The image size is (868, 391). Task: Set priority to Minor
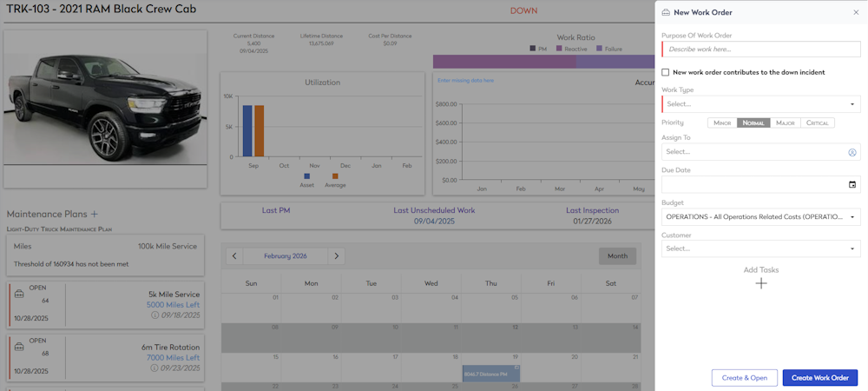(722, 123)
